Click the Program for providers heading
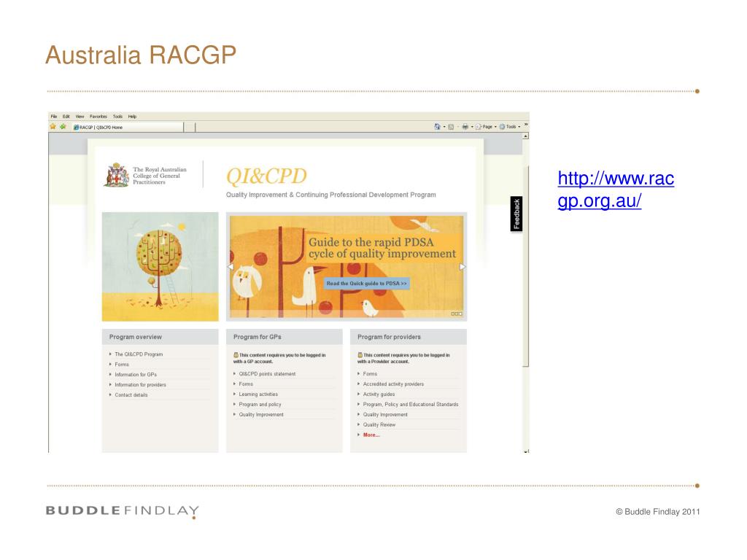 [x=389, y=337]
